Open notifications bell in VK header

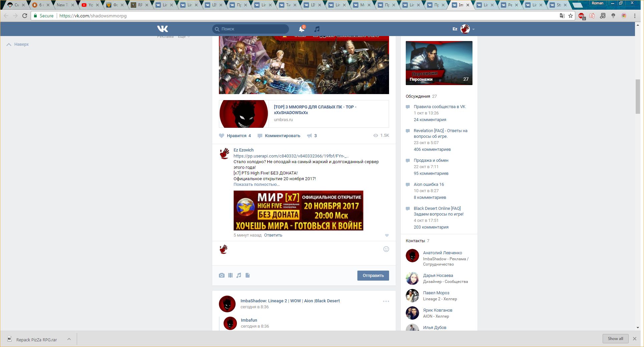(302, 29)
